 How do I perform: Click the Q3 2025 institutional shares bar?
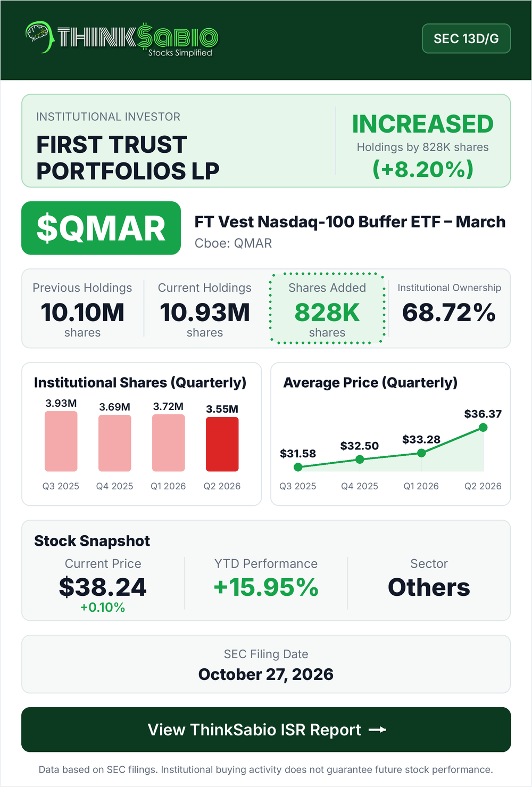click(61, 441)
